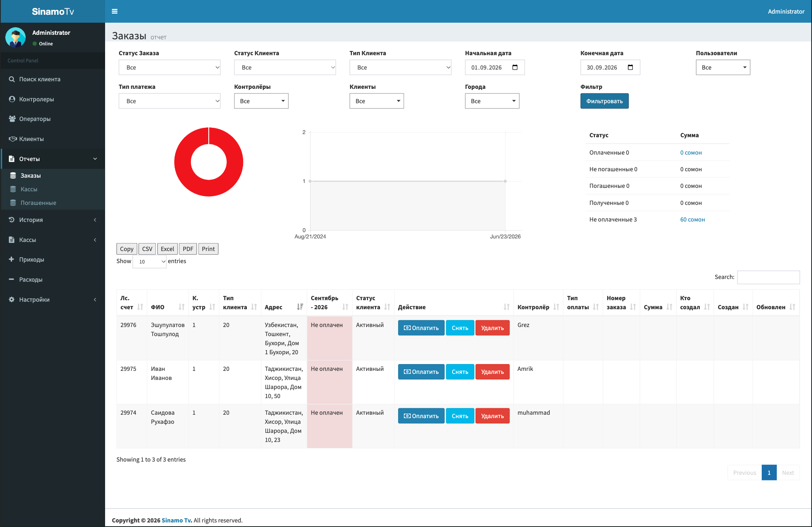This screenshot has height=527, width=812.
Task: Toggle sidebar with the hamburger icon
Action: [x=115, y=11]
